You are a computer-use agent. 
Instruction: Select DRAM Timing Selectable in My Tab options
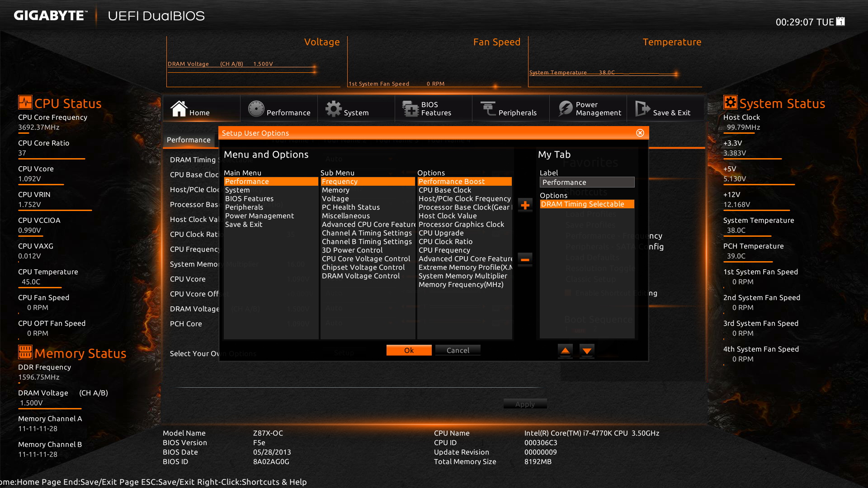(587, 204)
